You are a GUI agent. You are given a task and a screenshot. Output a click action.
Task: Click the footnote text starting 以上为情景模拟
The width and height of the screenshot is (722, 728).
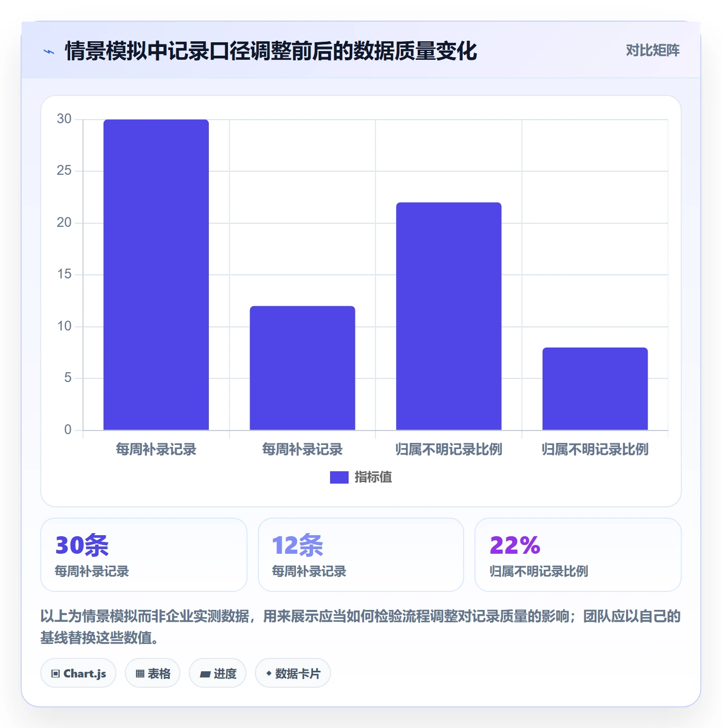pos(361,627)
